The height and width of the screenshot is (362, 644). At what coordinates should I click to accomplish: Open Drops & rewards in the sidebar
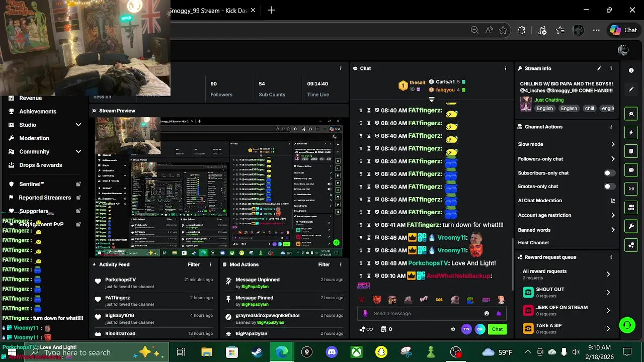41,165
